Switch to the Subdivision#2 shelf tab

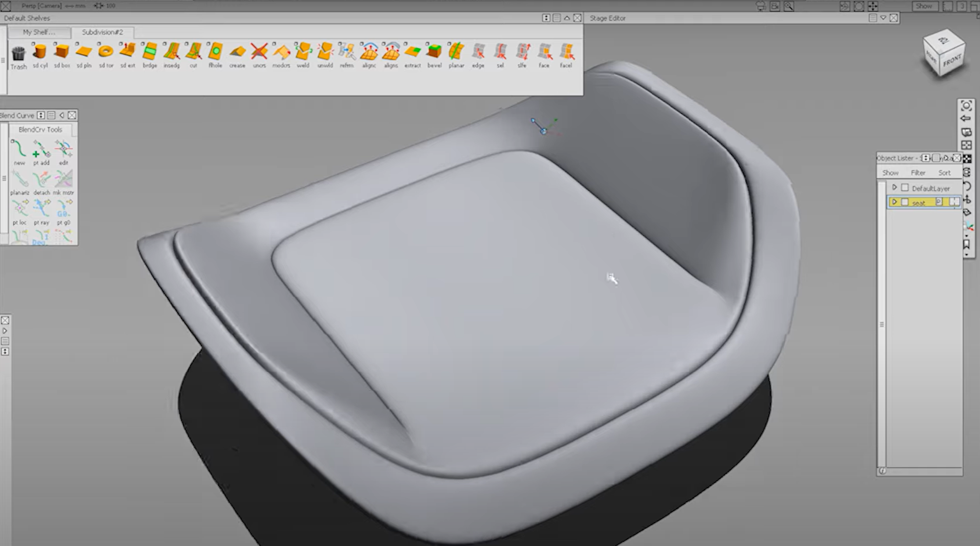[104, 33]
